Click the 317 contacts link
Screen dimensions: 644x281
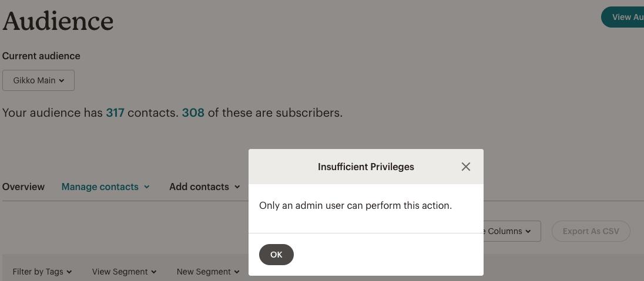coord(115,113)
